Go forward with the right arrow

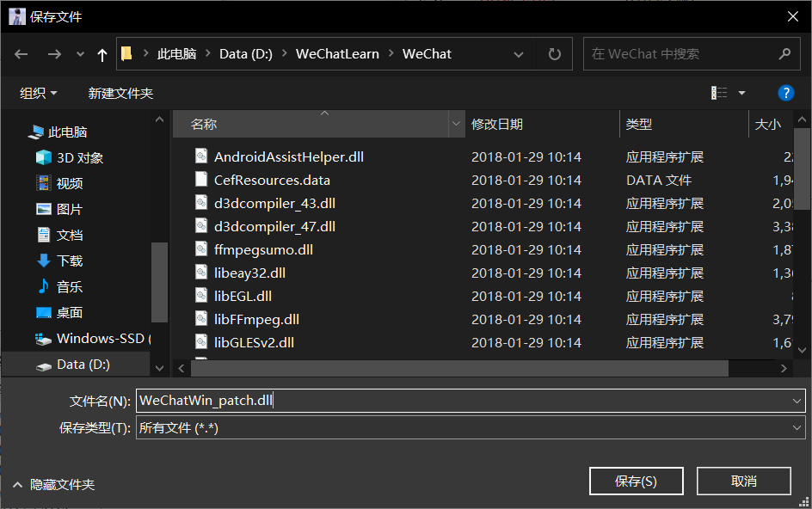54,54
